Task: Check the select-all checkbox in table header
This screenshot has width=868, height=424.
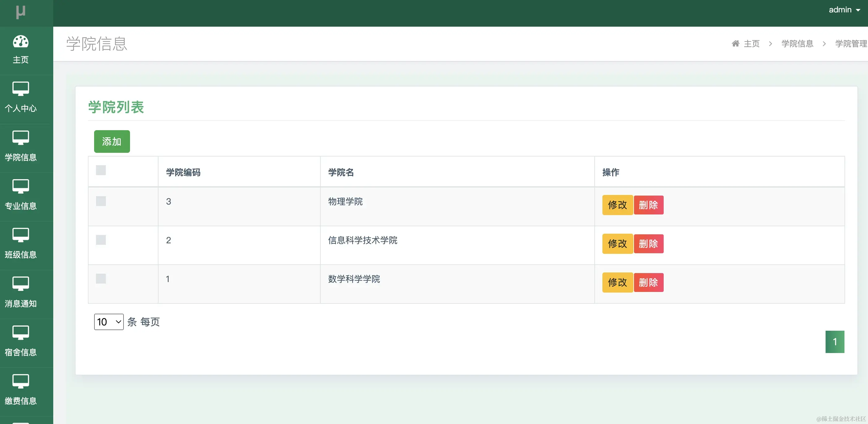Action: pyautogui.click(x=101, y=171)
